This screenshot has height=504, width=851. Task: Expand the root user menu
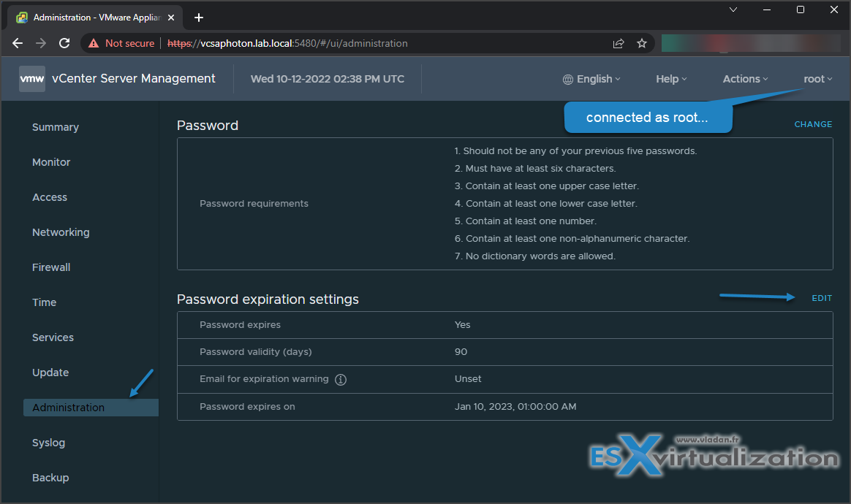pyautogui.click(x=817, y=79)
